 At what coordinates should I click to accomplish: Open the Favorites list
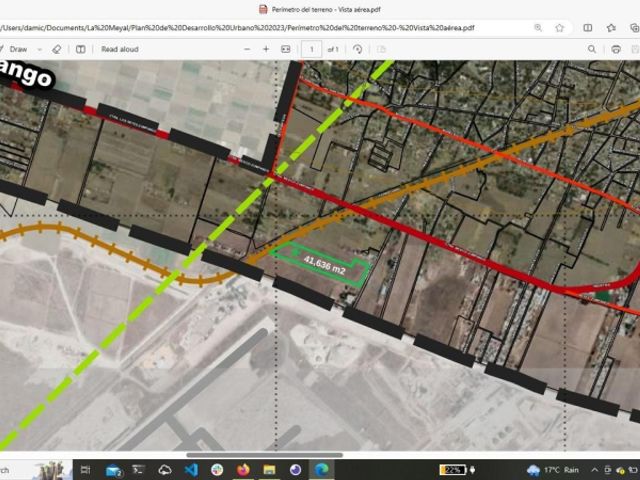click(x=611, y=28)
